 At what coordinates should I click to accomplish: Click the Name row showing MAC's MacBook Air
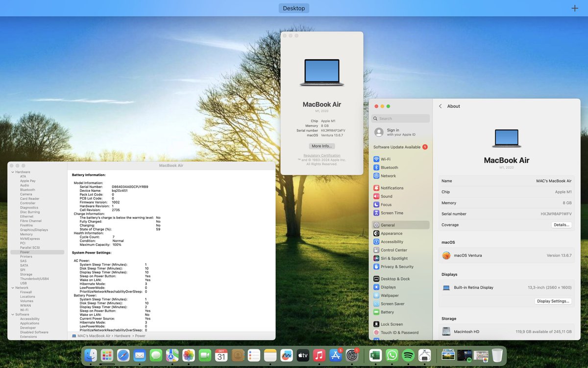point(507,181)
